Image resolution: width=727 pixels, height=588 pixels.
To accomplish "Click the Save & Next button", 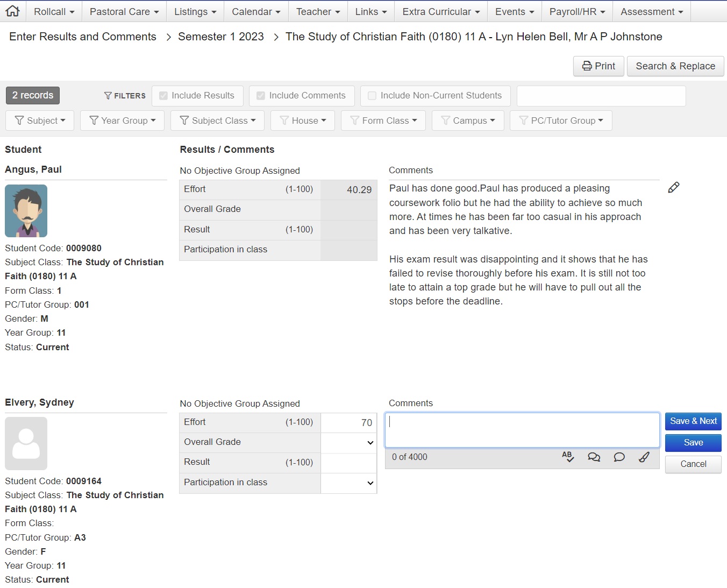I will point(693,421).
